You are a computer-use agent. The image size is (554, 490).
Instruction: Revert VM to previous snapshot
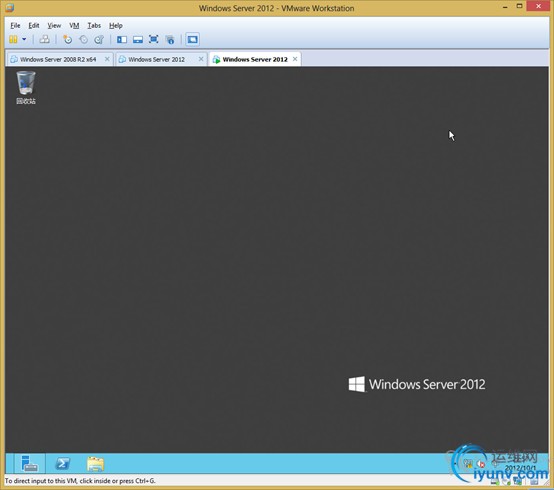(x=83, y=39)
